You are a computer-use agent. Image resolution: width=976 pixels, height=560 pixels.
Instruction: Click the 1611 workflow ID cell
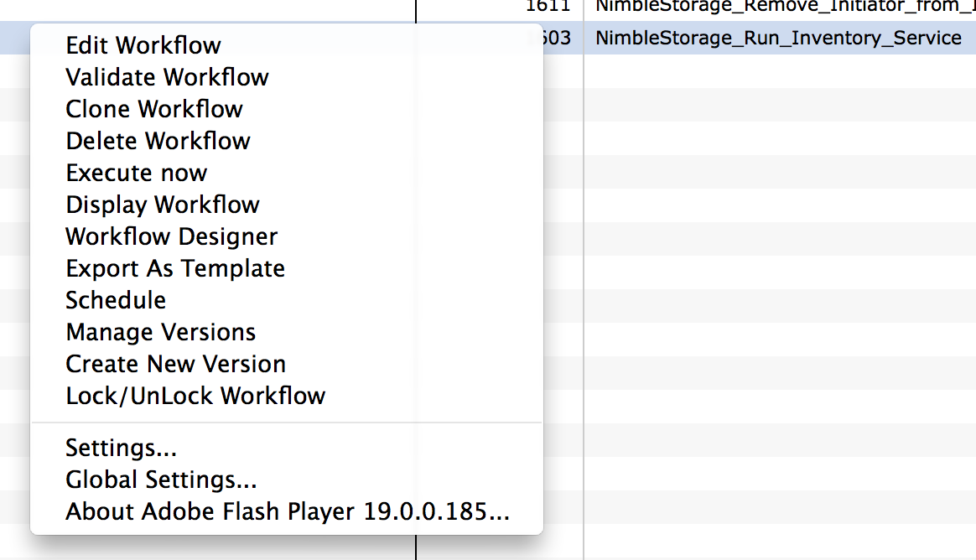coord(548,6)
